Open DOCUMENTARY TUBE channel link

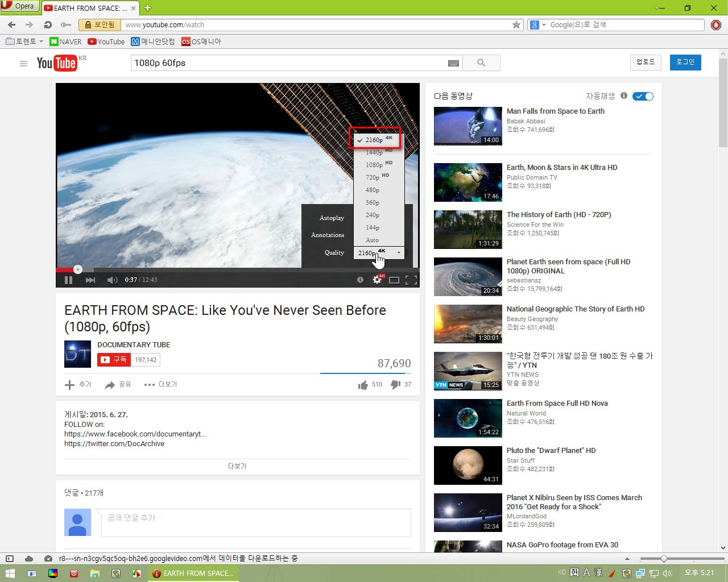point(134,345)
